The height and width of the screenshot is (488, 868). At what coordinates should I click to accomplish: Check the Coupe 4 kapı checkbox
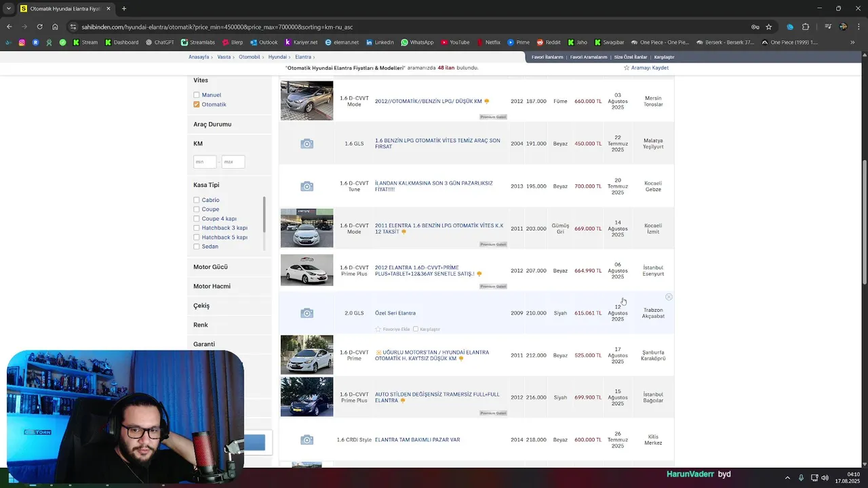tap(197, 219)
